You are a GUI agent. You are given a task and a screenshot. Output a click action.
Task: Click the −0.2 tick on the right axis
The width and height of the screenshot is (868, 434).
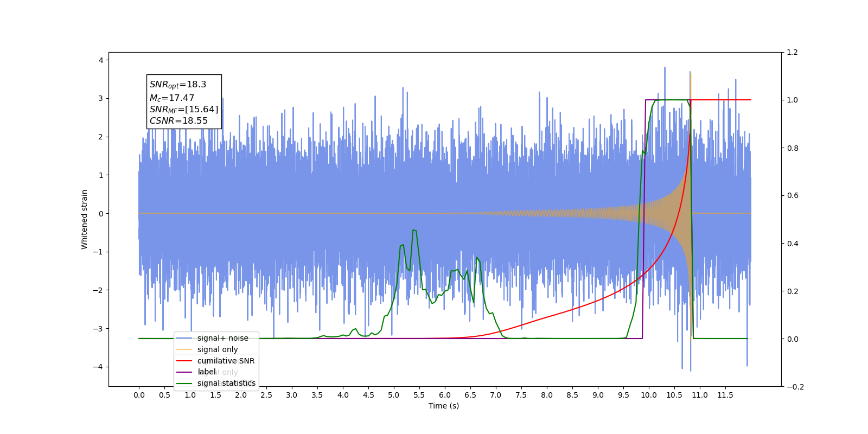(x=795, y=387)
